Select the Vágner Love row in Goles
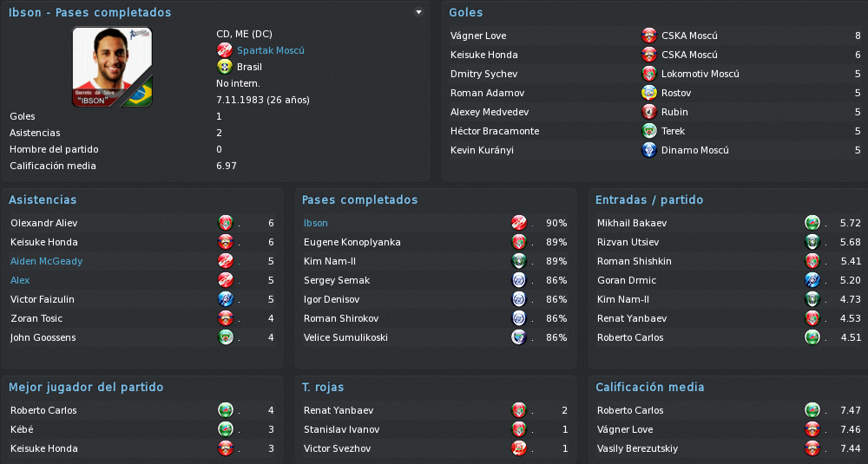This screenshot has width=868, height=464. point(655,36)
